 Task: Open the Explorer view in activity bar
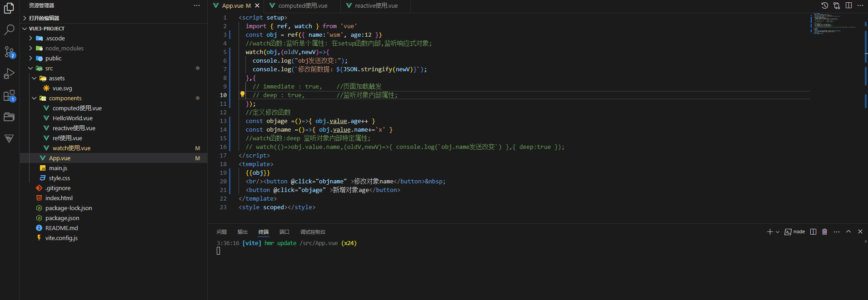[9, 8]
